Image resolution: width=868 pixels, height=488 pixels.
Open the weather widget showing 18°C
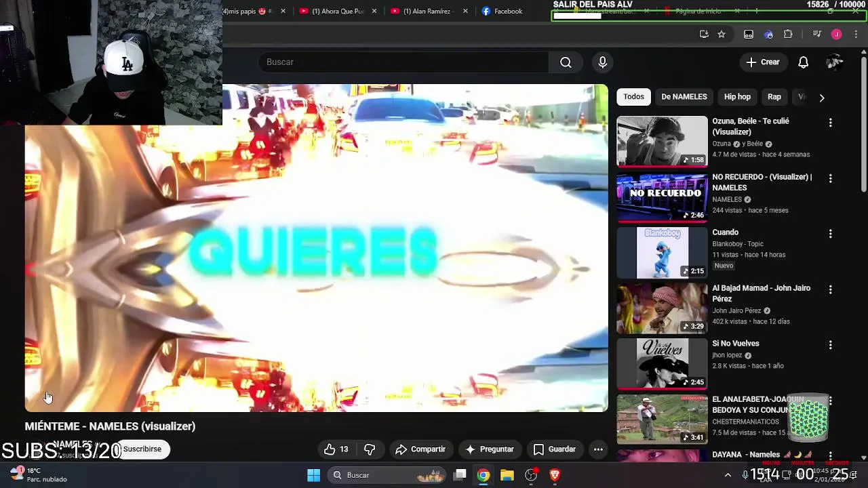pyautogui.click(x=39, y=474)
